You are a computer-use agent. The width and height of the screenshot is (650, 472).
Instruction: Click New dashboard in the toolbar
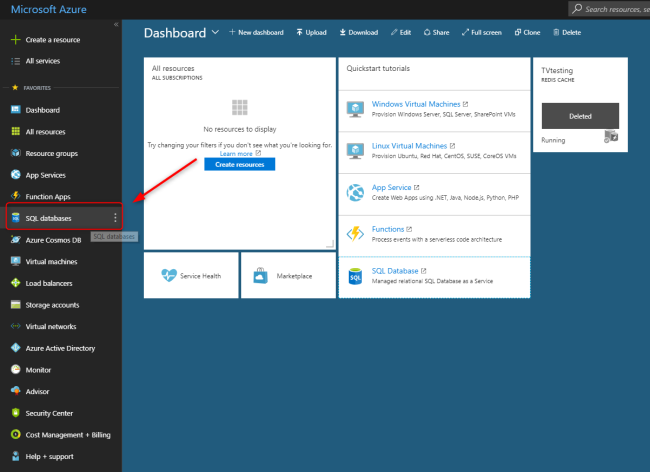(257, 32)
